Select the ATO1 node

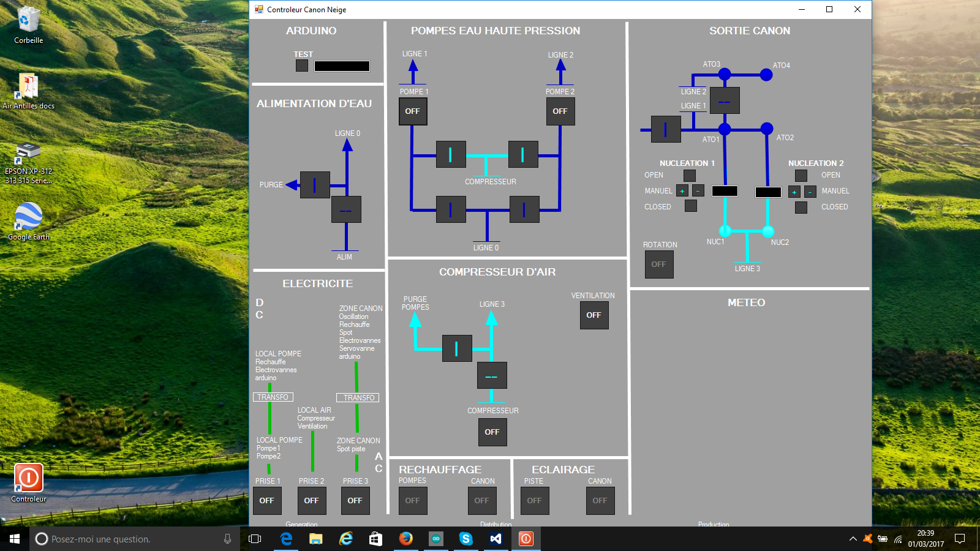click(x=725, y=129)
